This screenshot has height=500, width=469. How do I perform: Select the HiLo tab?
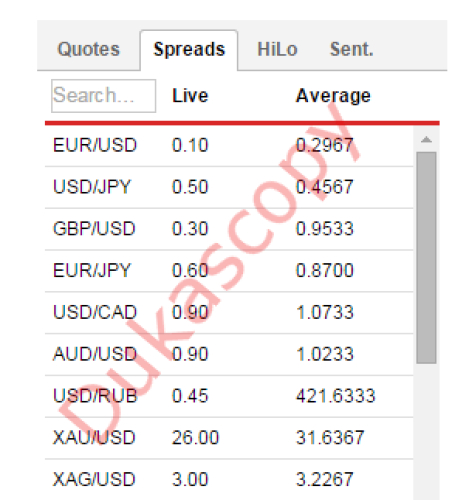[277, 49]
